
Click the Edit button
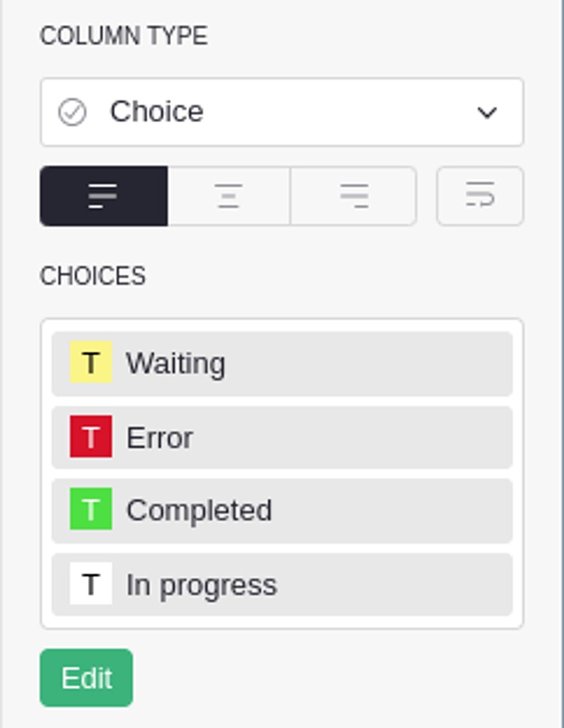tap(85, 677)
